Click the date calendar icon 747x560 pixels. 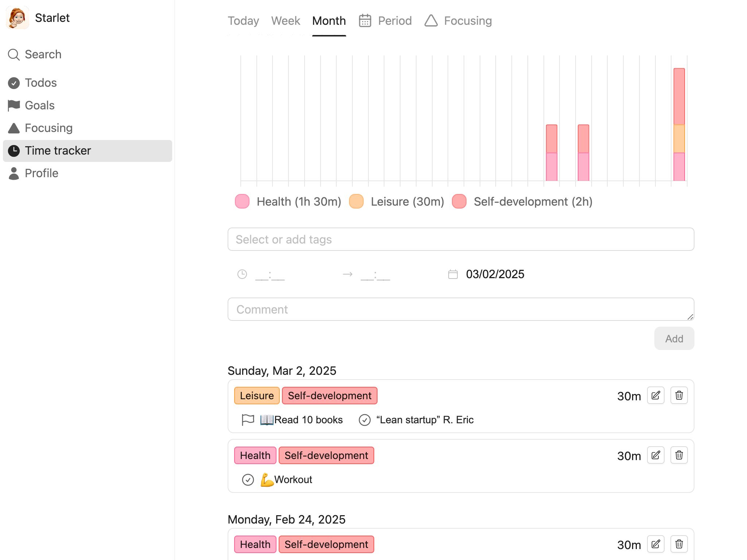click(453, 274)
